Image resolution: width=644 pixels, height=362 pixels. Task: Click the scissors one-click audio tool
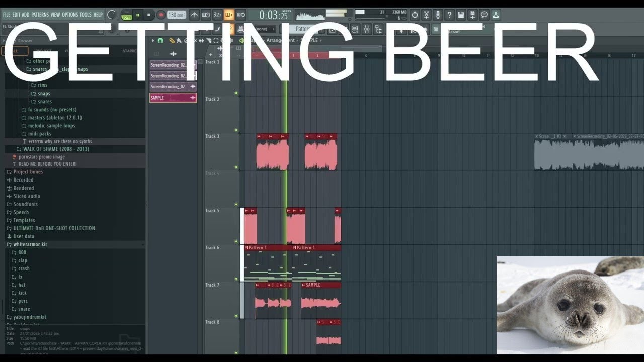click(x=426, y=15)
